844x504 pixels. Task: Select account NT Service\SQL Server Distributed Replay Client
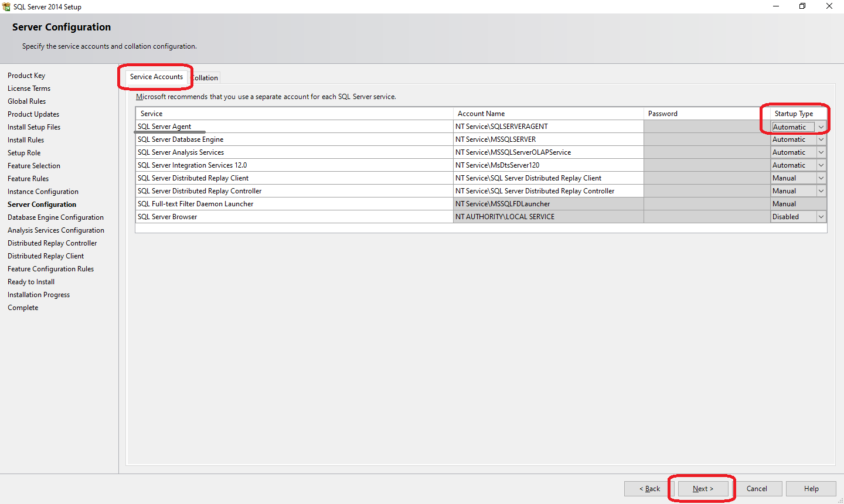(548, 178)
